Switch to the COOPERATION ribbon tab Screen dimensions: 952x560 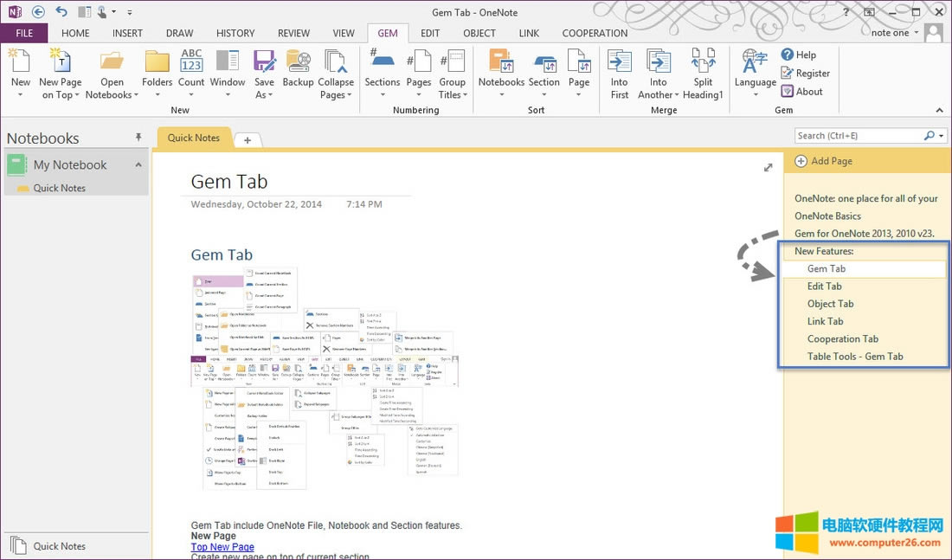(x=595, y=33)
